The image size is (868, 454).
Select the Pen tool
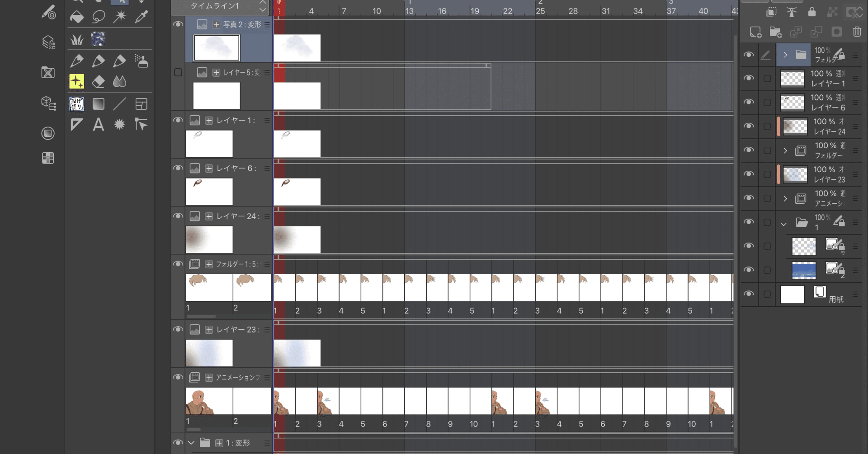tap(77, 61)
